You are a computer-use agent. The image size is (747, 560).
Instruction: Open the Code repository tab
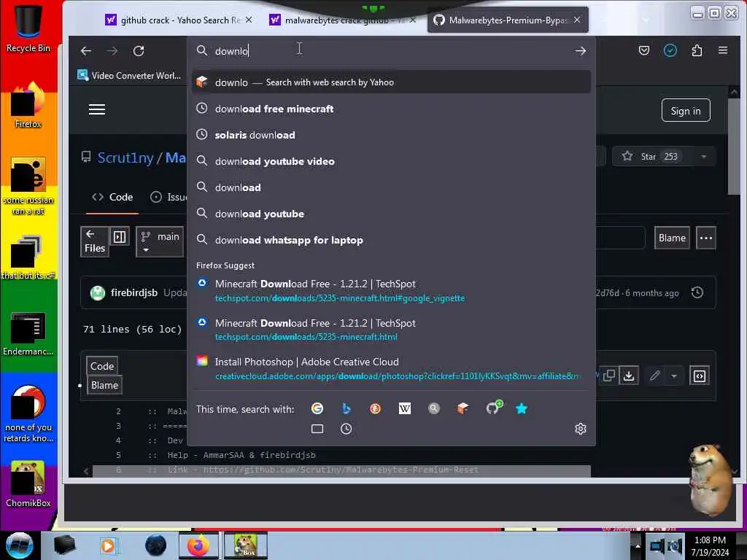pyautogui.click(x=112, y=197)
